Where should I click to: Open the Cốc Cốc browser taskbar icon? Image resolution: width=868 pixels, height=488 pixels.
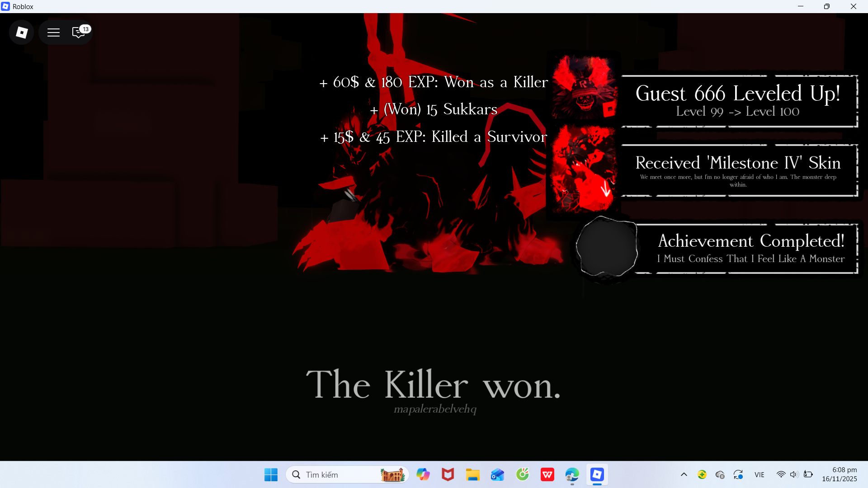[522, 474]
